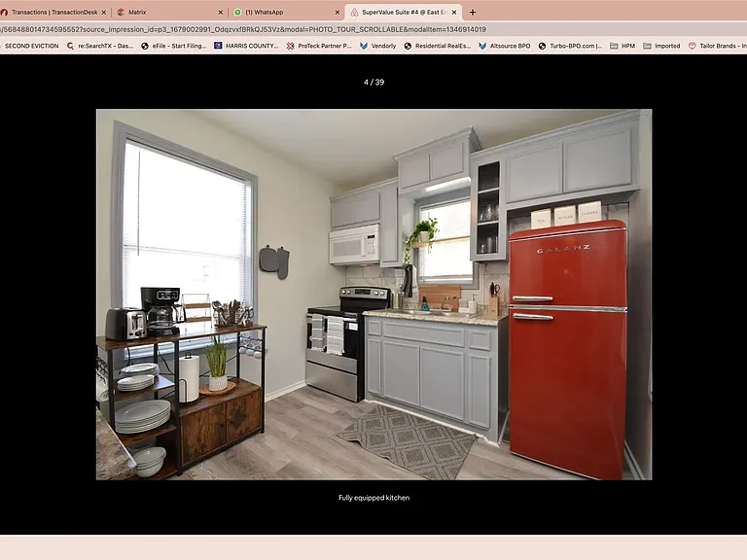Screen dimensions: 747x560
Task: Switch to the Transactions | TransactionDesk tab
Action: (53, 13)
